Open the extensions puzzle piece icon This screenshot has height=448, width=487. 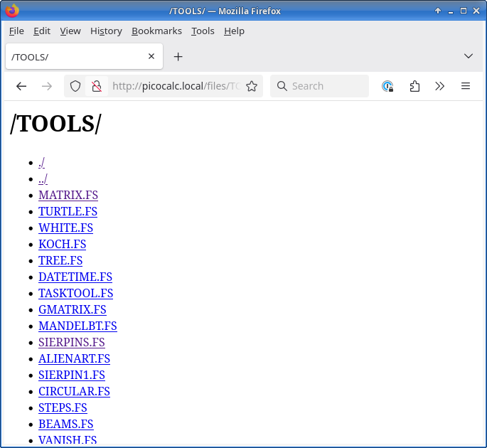click(414, 86)
